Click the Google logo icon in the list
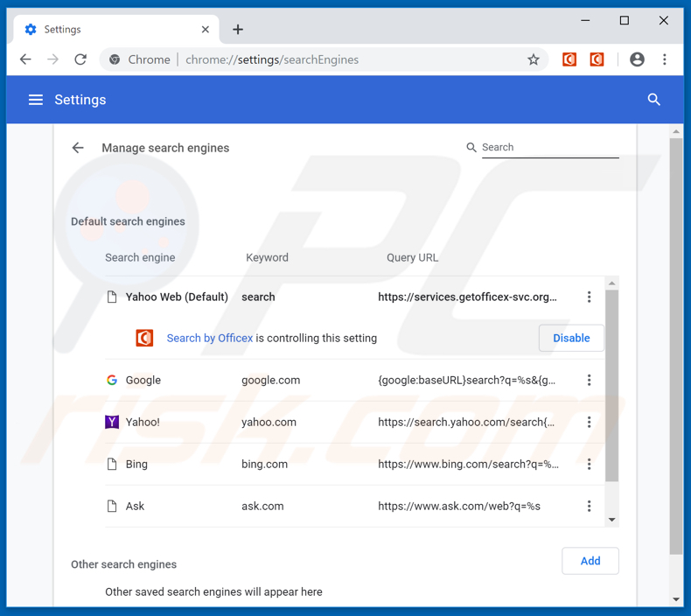The width and height of the screenshot is (691, 616). [x=112, y=380]
